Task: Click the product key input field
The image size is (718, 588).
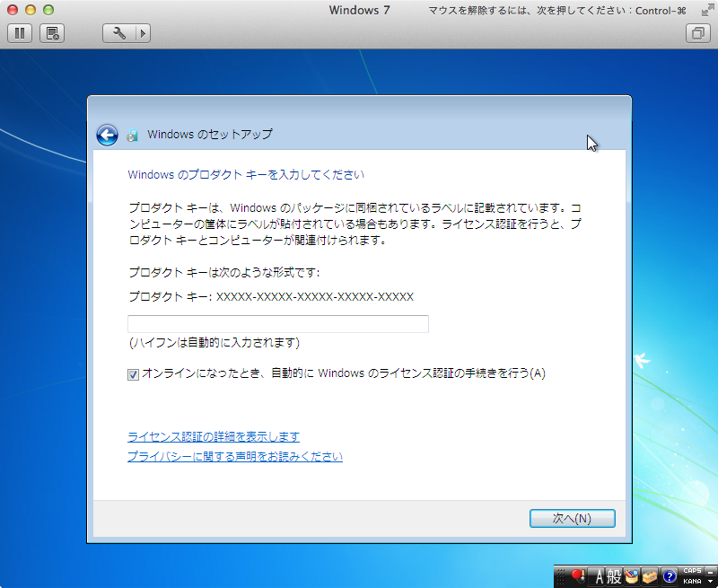Action: click(x=278, y=324)
